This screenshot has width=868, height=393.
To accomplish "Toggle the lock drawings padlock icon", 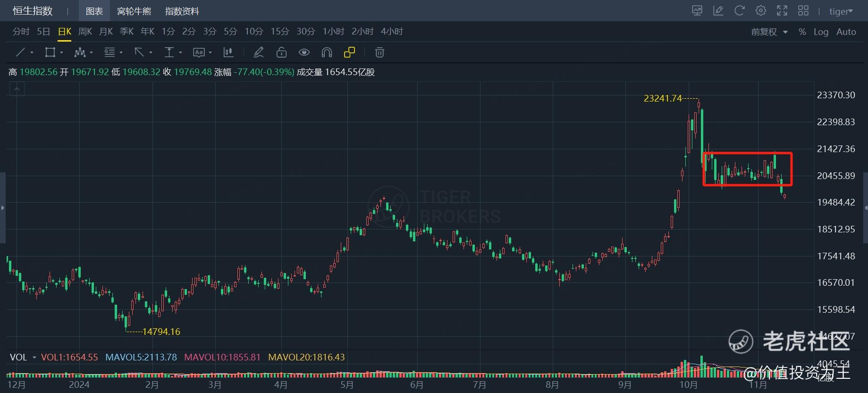I will 281,52.
